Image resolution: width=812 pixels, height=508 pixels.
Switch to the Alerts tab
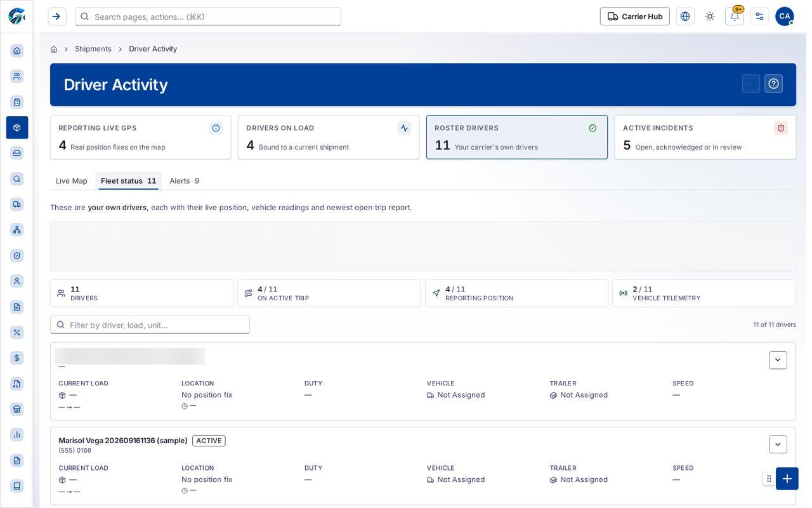click(185, 181)
